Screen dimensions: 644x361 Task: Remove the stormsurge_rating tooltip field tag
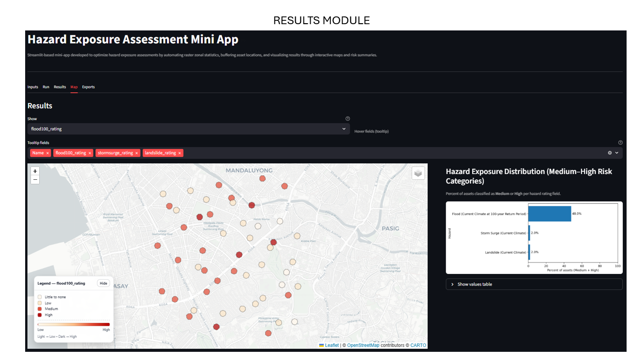coord(136,153)
